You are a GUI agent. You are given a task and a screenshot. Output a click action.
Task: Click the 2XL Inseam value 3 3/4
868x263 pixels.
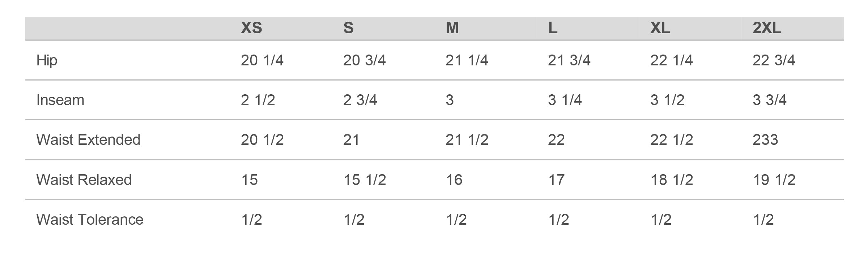769,100
